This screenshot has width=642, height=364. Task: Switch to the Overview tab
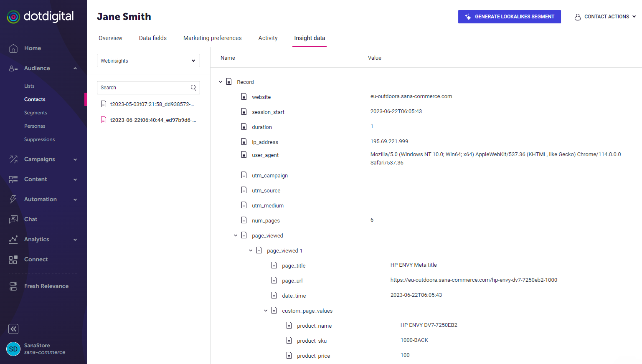[110, 38]
